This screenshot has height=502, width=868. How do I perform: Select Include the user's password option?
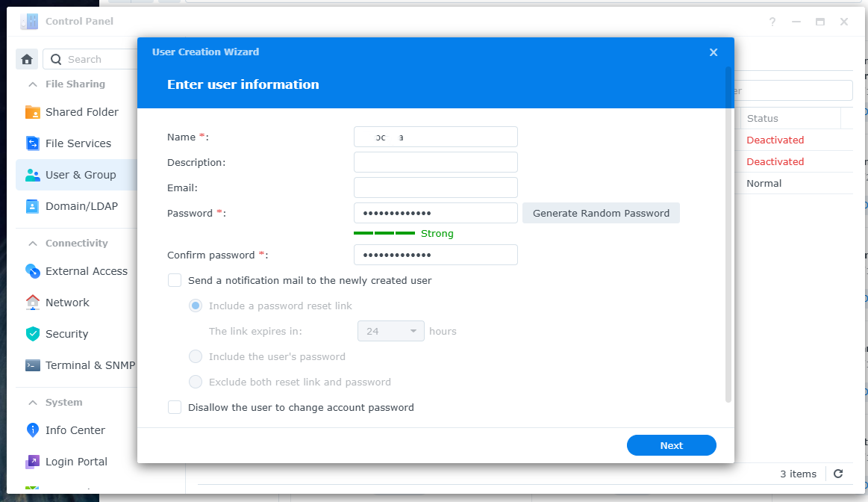pyautogui.click(x=196, y=356)
